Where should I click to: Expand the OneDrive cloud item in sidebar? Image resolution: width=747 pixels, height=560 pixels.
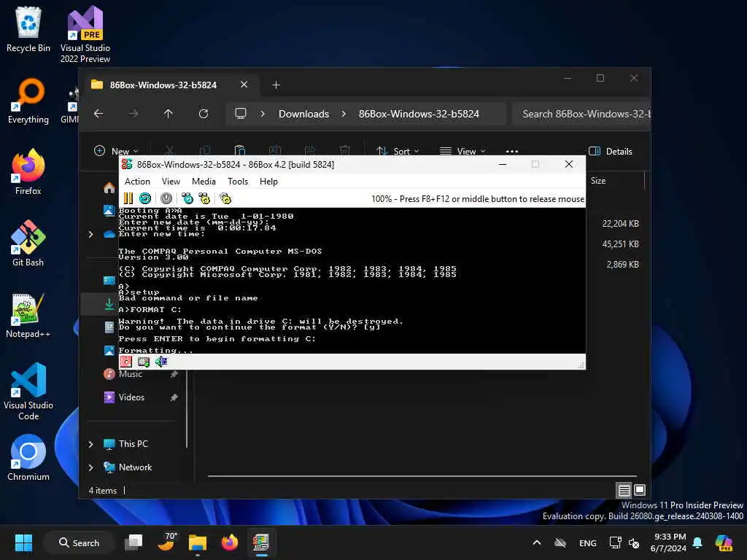[90, 234]
